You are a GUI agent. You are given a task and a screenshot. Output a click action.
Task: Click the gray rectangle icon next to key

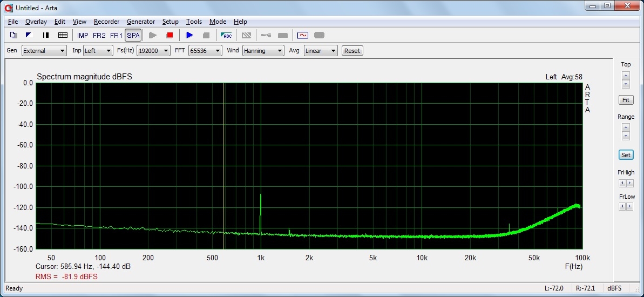[283, 35]
